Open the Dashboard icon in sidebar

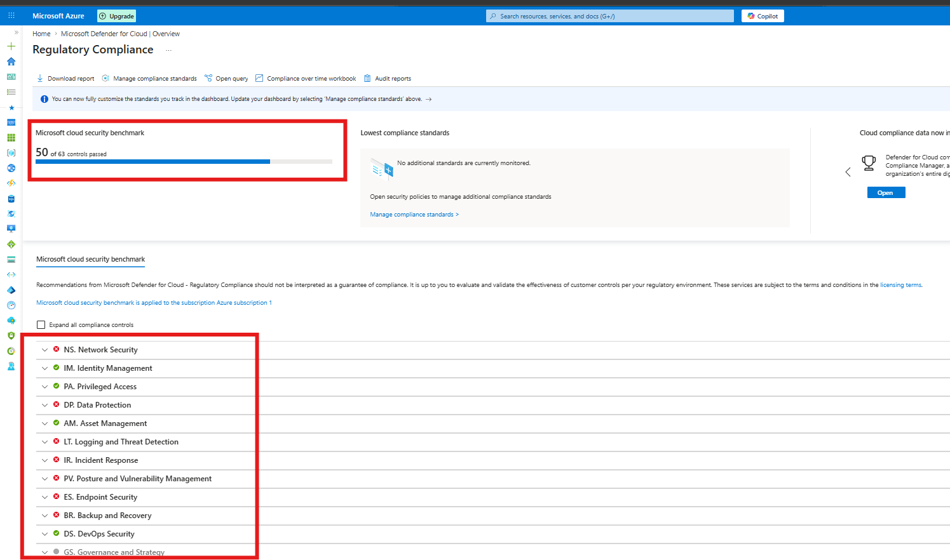click(11, 77)
